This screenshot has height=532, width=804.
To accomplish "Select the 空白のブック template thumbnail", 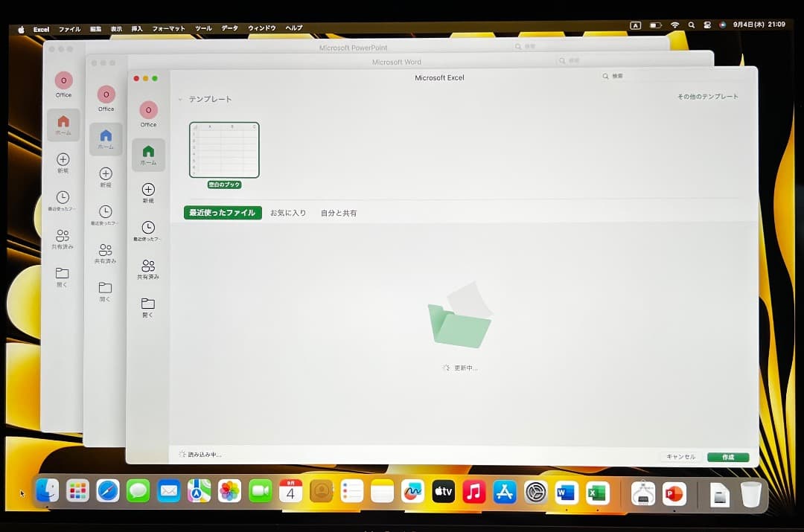I will click(224, 150).
